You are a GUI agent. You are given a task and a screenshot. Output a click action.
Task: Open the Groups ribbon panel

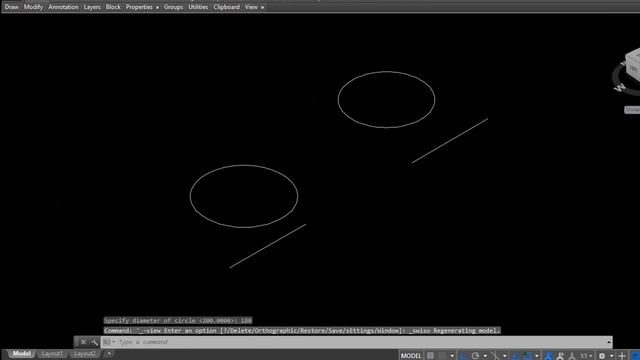tap(173, 7)
